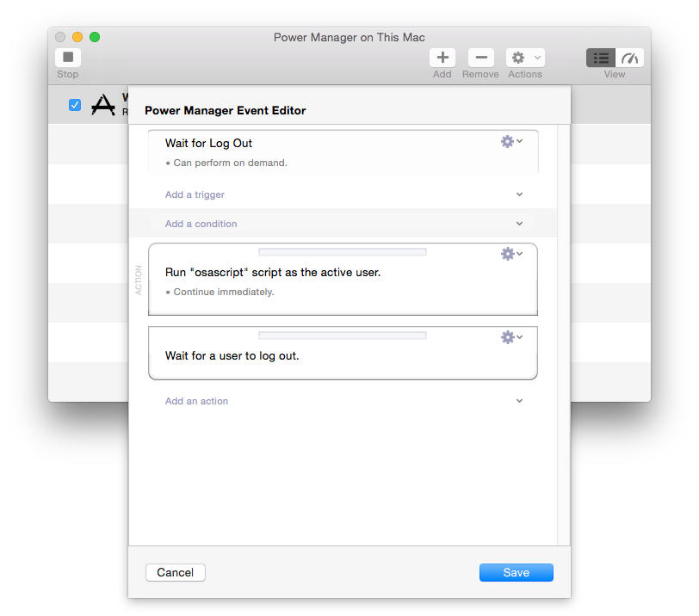Select 'Run "osascript" script as the active user.' text
Viewport: 699px width, 616px height.
[273, 272]
